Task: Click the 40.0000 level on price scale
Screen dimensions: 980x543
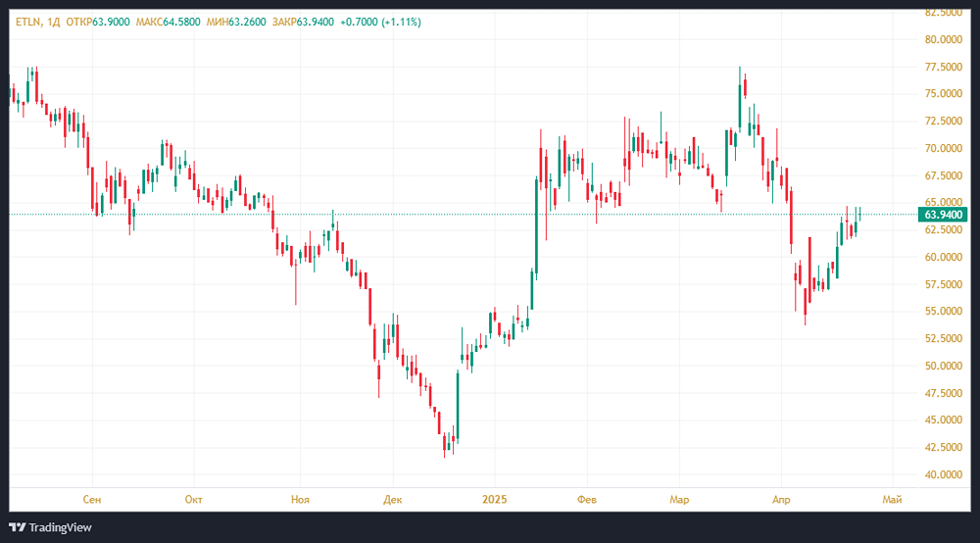Action: coord(943,474)
